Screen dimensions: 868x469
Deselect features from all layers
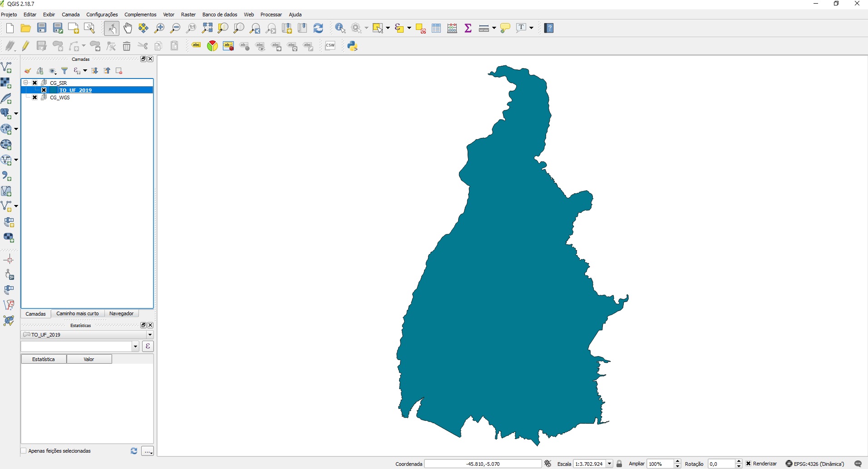coord(420,28)
